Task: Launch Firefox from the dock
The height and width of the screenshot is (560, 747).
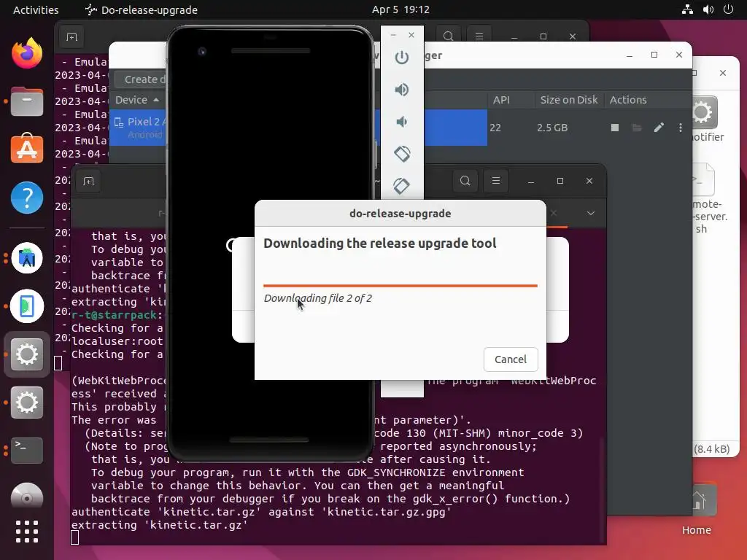Action: pyautogui.click(x=27, y=53)
